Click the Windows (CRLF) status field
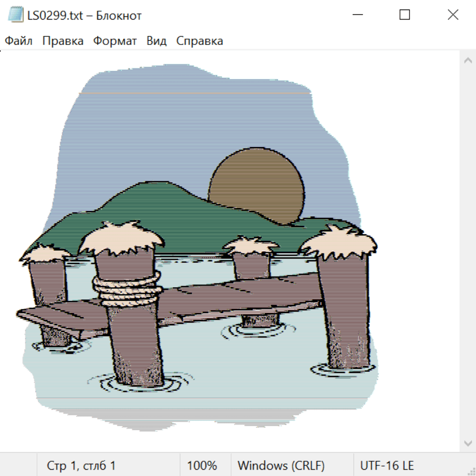Screen dimensions: 476x476 tap(281, 466)
